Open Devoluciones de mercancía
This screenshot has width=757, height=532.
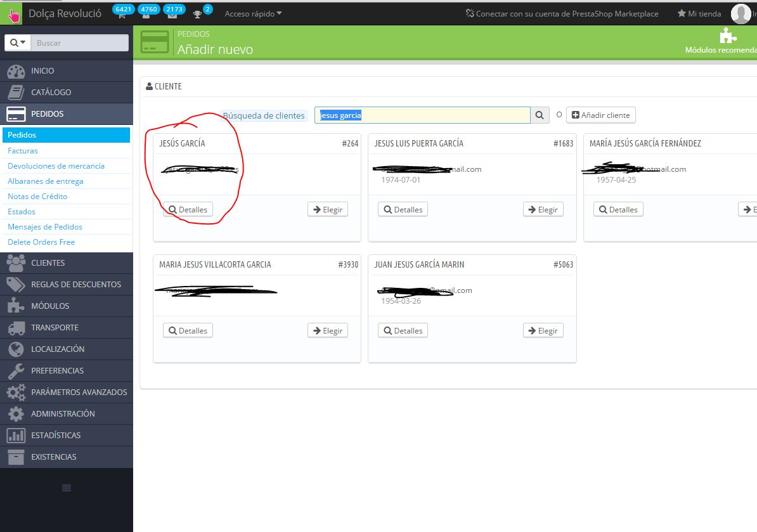[56, 165]
